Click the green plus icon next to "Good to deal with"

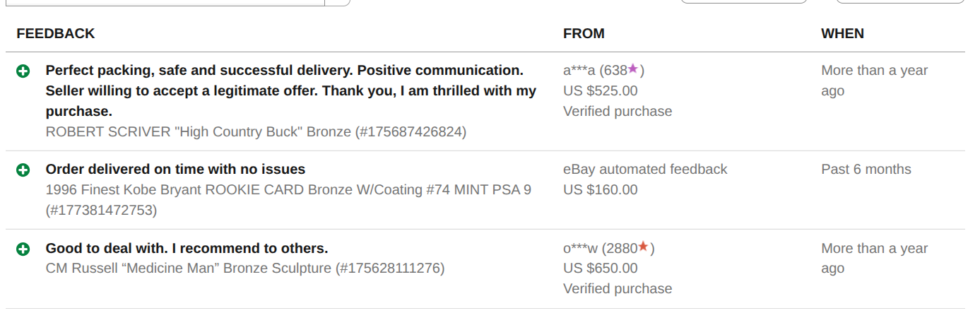click(23, 249)
